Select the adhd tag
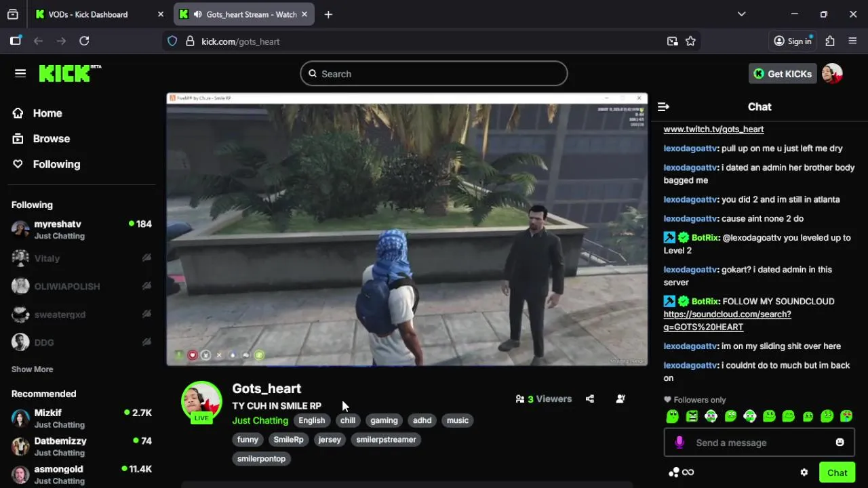868x488 pixels. [422, 421]
